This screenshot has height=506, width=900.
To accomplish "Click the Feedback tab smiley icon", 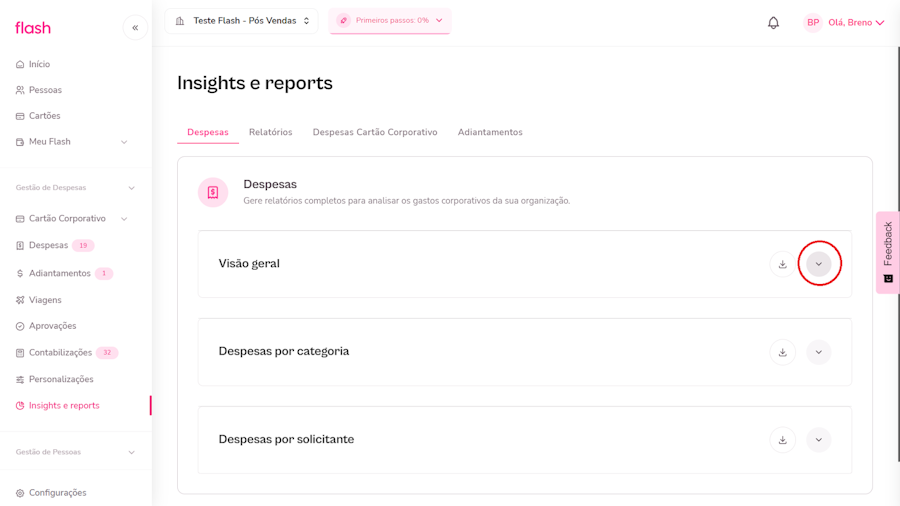I will [x=888, y=278].
